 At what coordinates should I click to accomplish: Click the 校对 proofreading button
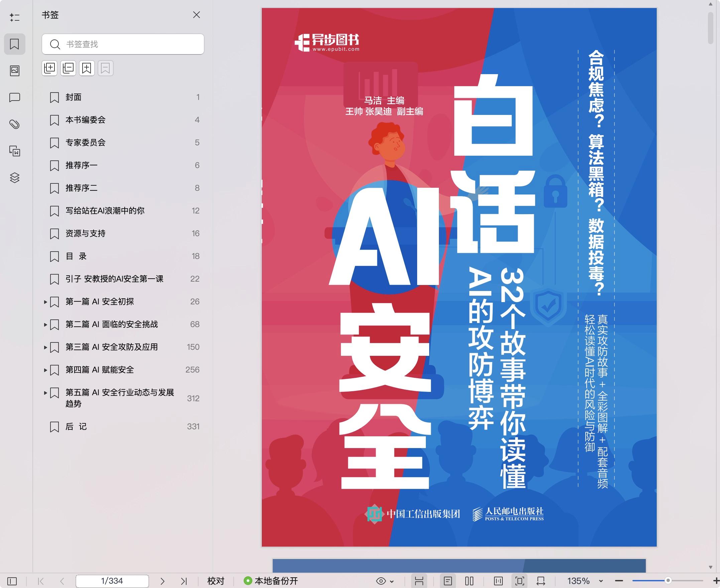[x=216, y=581]
